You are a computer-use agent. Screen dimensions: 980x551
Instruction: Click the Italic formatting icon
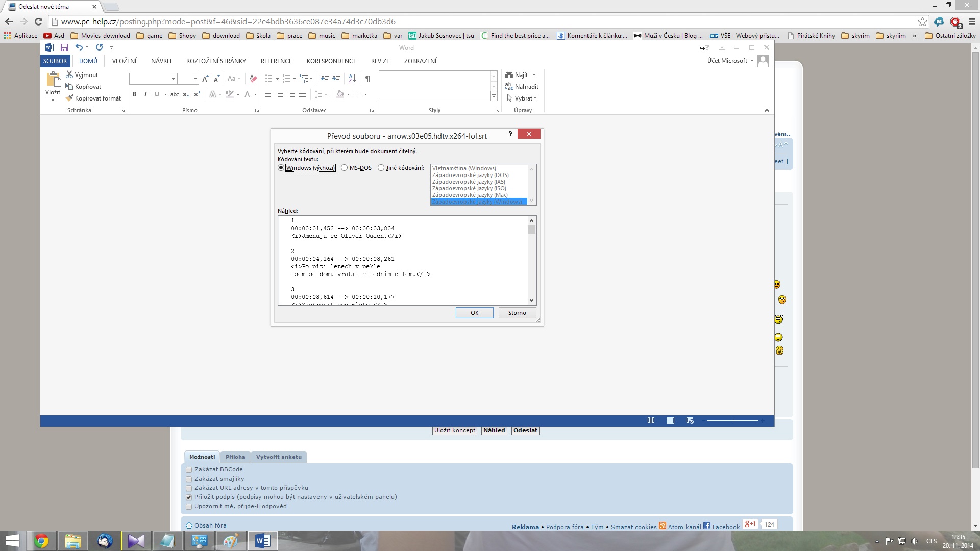145,94
